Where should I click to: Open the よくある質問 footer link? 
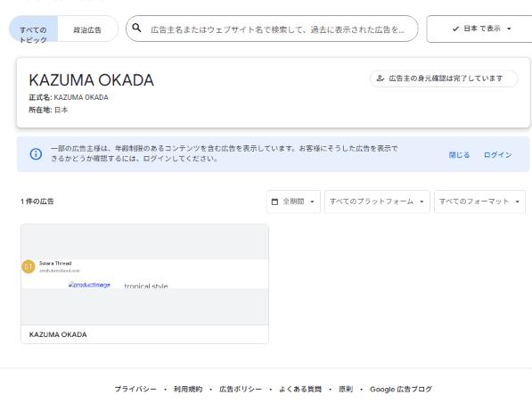300,389
